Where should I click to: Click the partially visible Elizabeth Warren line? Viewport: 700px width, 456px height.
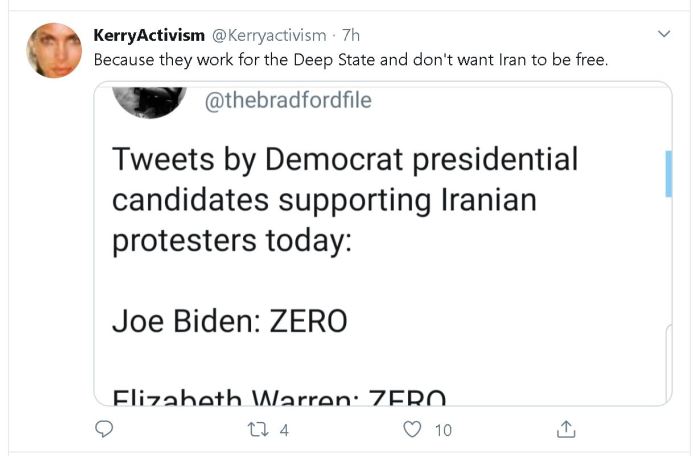(x=279, y=397)
